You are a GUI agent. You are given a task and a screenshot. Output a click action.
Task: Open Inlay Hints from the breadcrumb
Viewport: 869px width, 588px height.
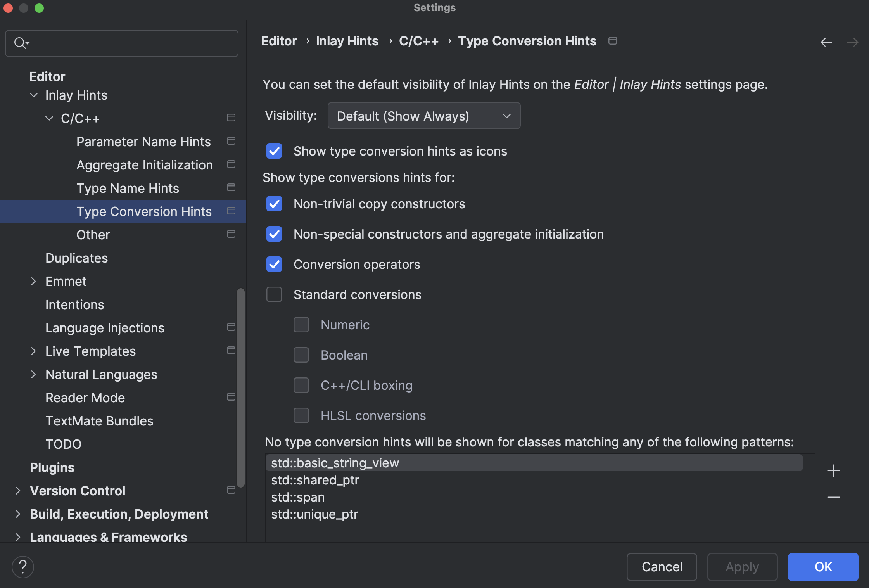[x=347, y=41]
